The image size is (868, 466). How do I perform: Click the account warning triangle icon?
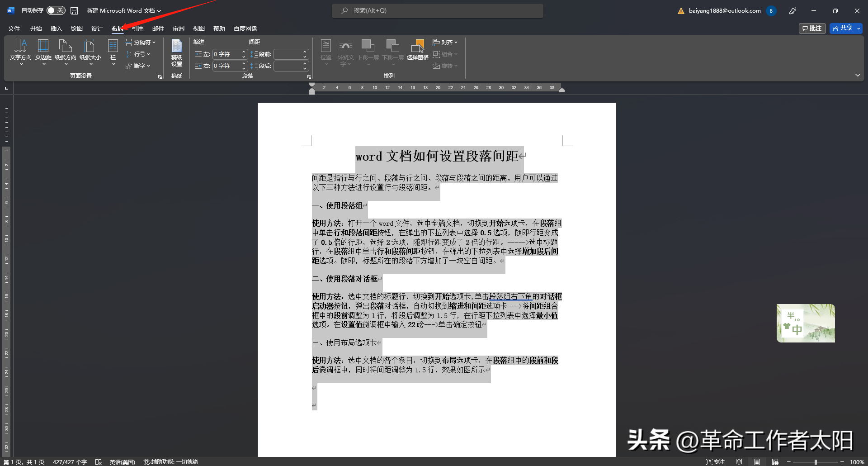[681, 11]
